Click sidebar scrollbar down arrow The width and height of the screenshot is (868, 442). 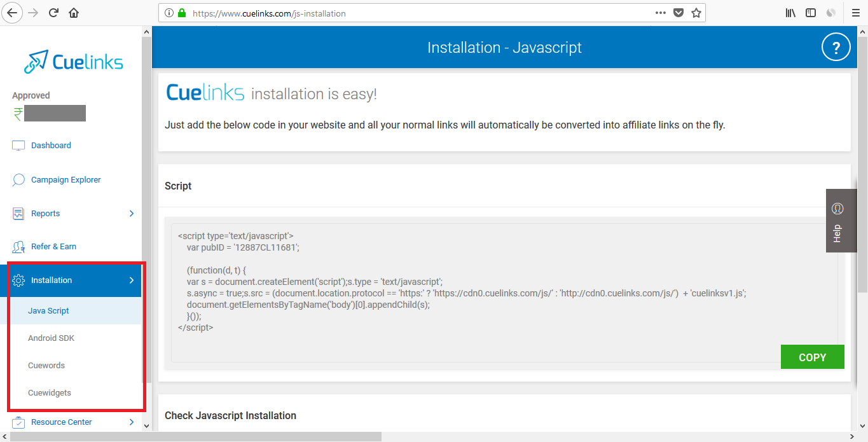[x=147, y=426]
